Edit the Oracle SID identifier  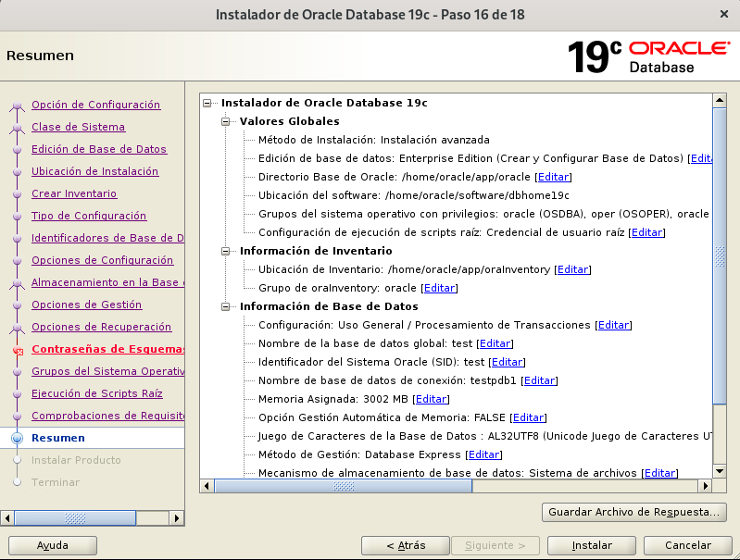tap(507, 362)
